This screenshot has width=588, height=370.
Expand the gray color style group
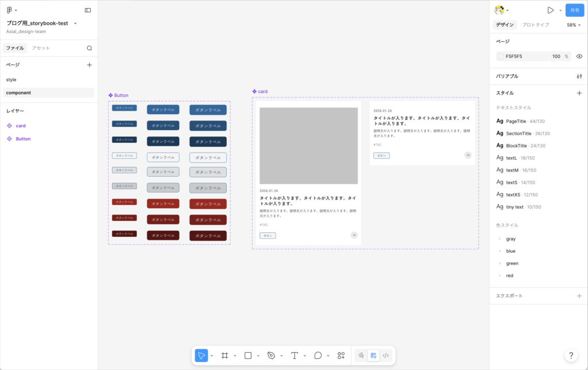tap(500, 239)
